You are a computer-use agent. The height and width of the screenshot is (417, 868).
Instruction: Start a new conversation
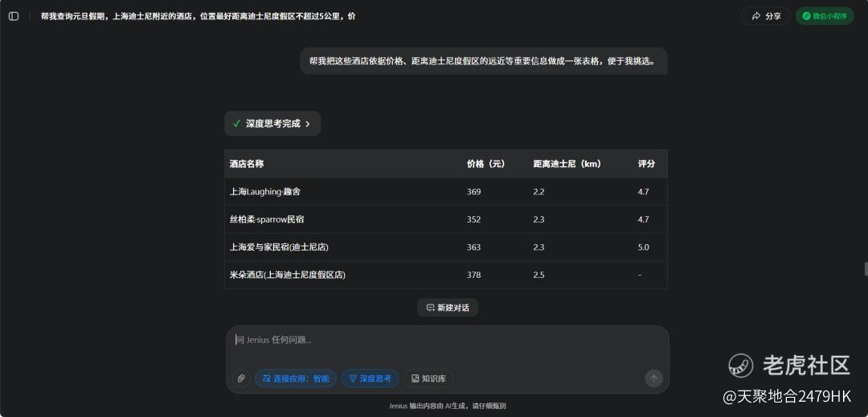[448, 308]
